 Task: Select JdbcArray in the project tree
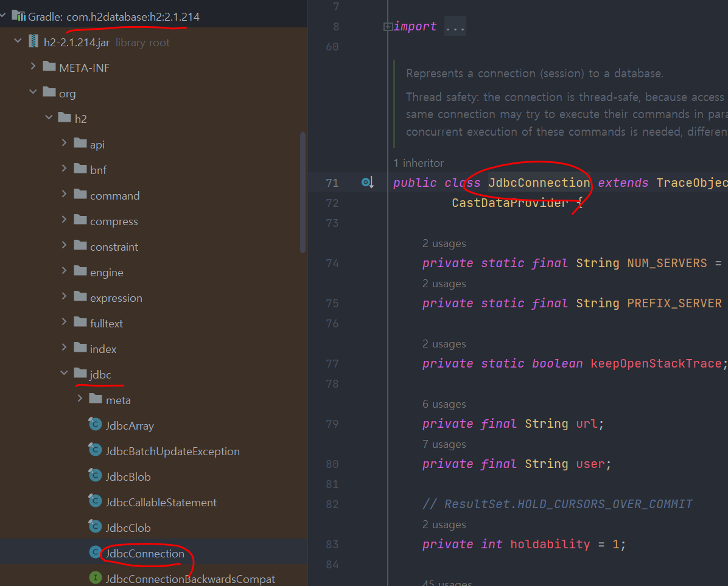coord(130,425)
